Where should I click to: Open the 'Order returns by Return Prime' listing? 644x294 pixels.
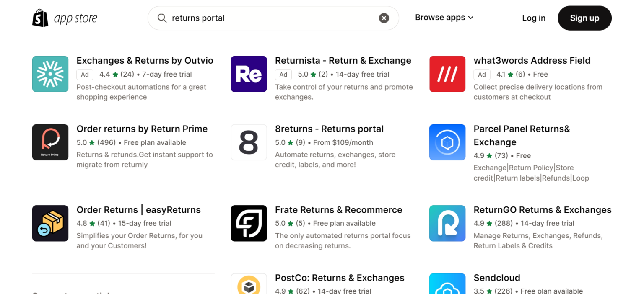click(142, 129)
